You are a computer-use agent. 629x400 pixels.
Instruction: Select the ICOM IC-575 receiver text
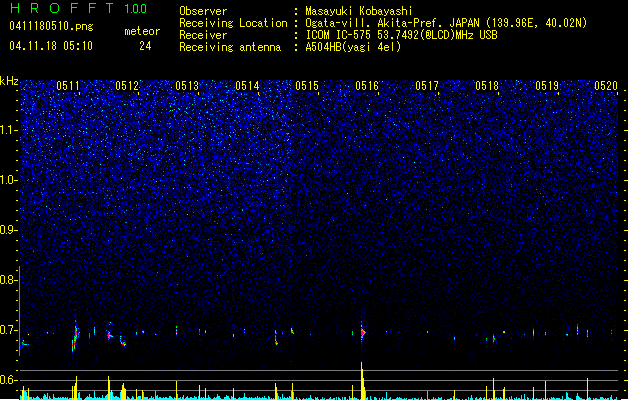pos(401,35)
